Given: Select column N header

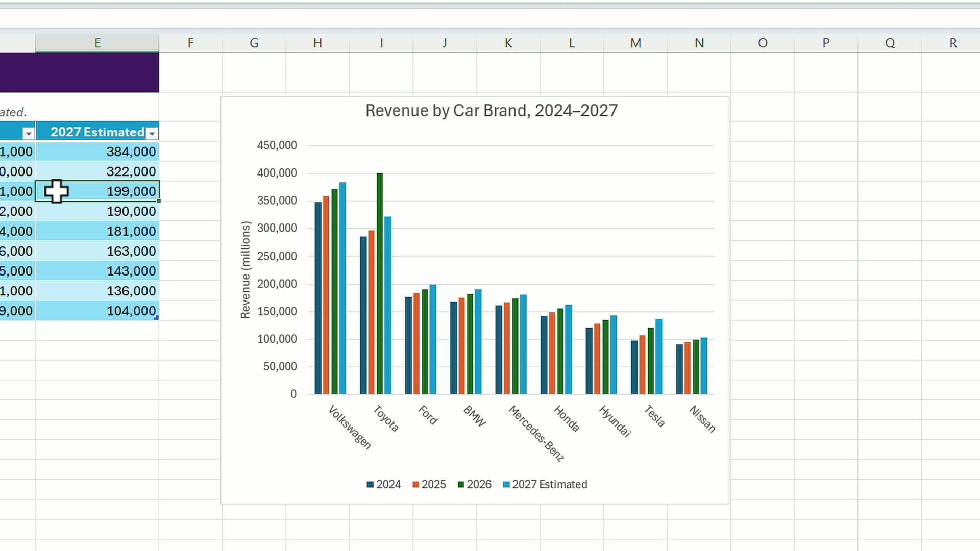Looking at the screenshot, I should click(x=699, y=43).
